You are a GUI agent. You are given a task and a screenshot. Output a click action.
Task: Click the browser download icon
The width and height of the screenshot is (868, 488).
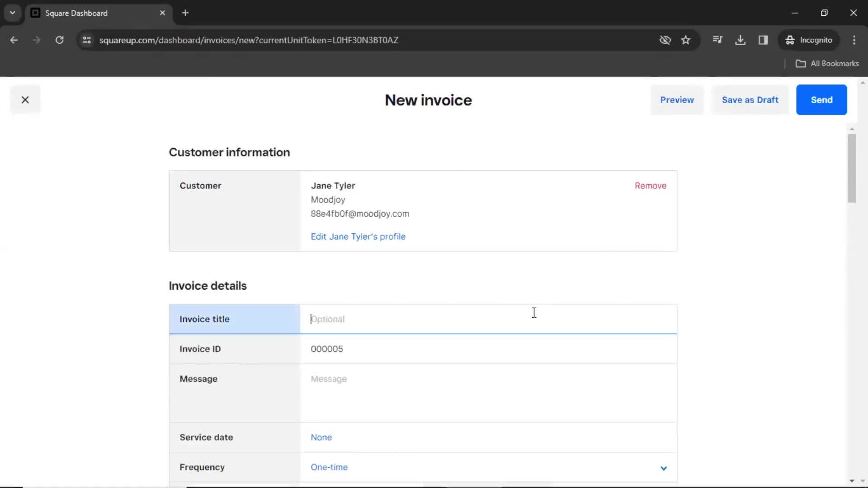pyautogui.click(x=741, y=40)
